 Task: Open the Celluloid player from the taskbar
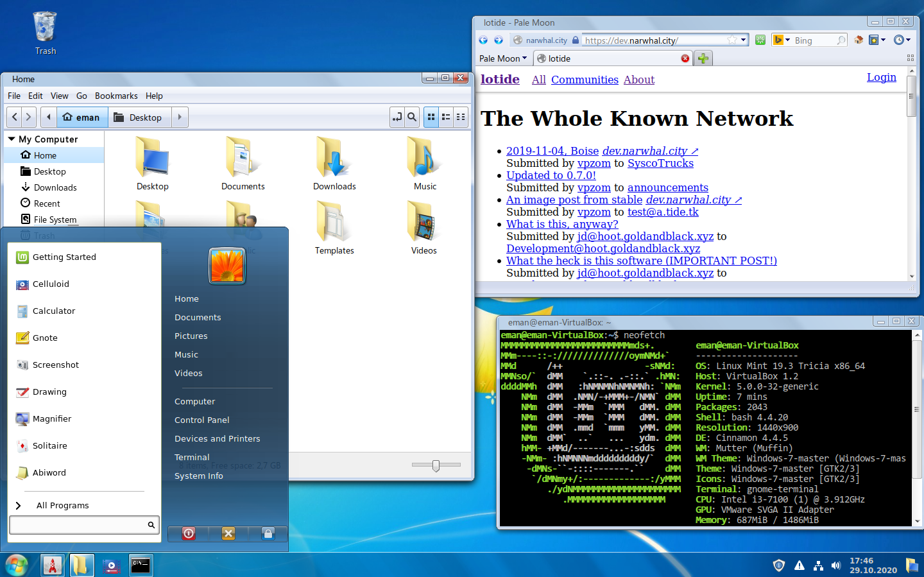coord(111,565)
